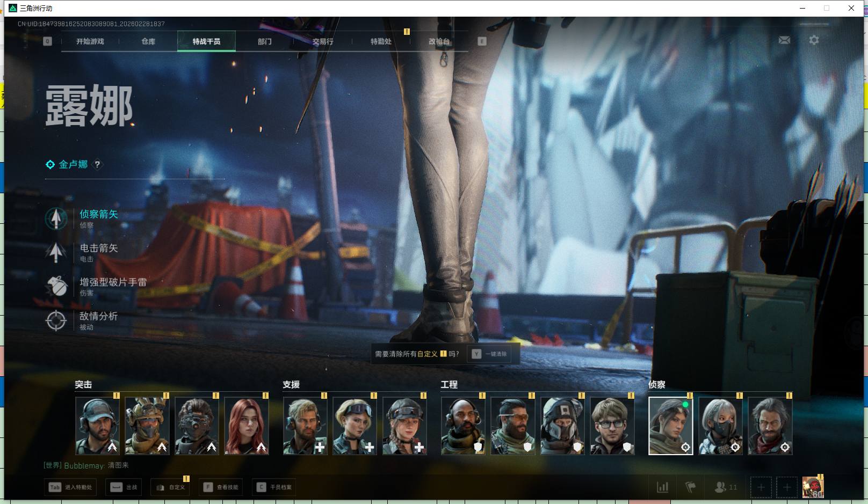Viewport: 868px width, 504px height.
Task: Click the 出战 deploy button
Action: pos(124,487)
